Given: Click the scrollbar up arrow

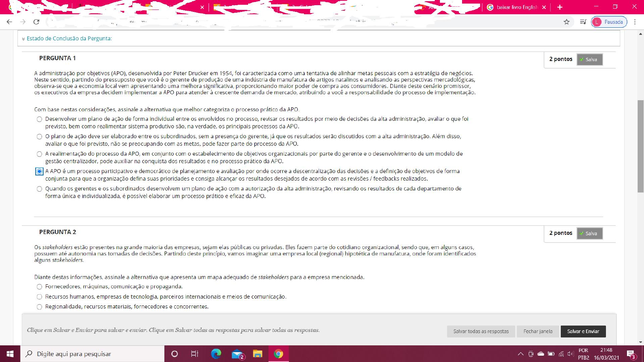Looking at the screenshot, I should coord(640,34).
